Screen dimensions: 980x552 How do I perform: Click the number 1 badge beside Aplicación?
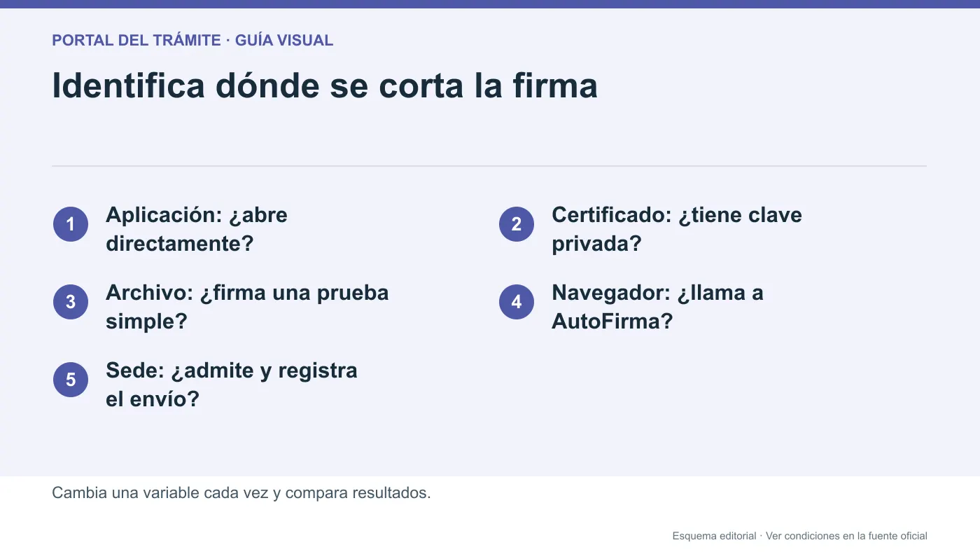pyautogui.click(x=71, y=224)
